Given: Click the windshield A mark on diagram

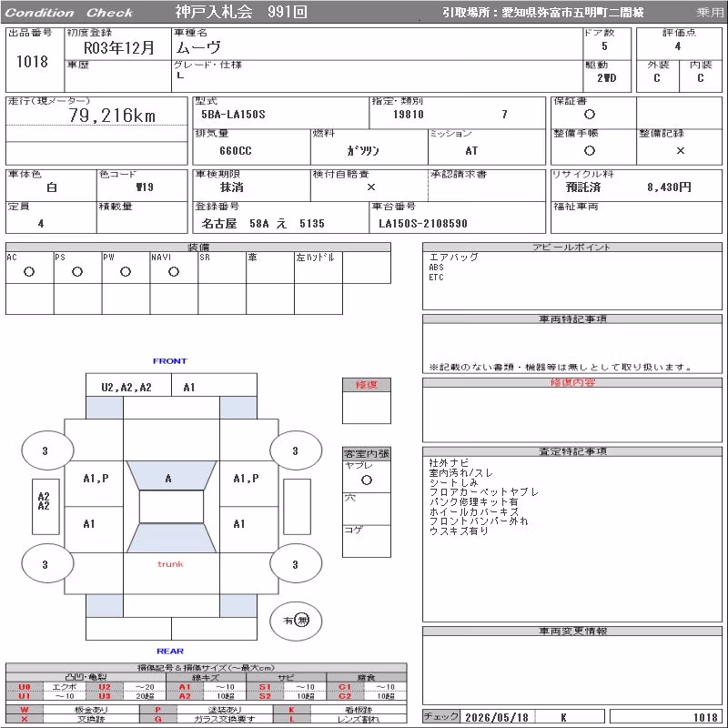Looking at the screenshot, I should pyautogui.click(x=168, y=479).
